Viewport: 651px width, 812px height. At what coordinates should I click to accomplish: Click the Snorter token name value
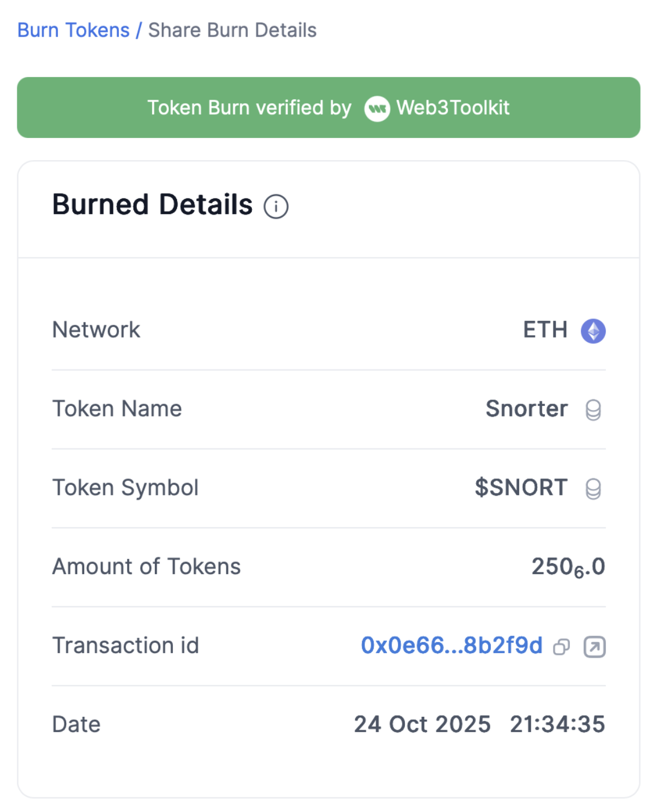click(526, 409)
